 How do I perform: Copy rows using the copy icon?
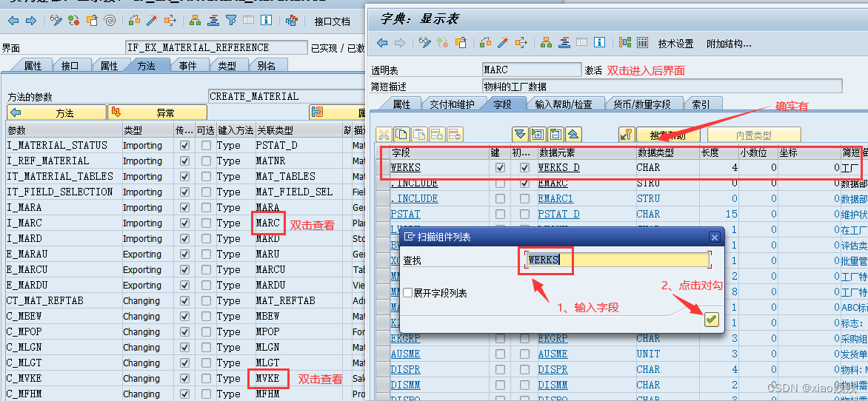point(401,135)
